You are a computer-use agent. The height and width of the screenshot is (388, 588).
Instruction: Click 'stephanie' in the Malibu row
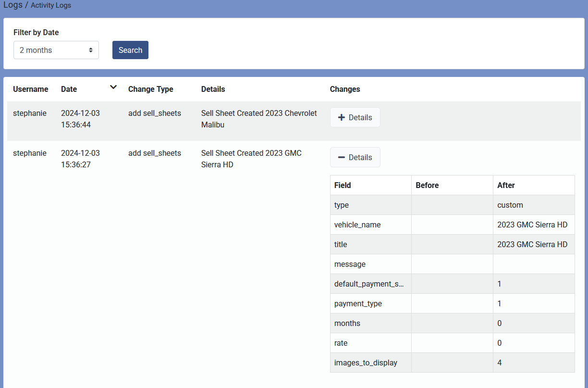[x=30, y=113]
